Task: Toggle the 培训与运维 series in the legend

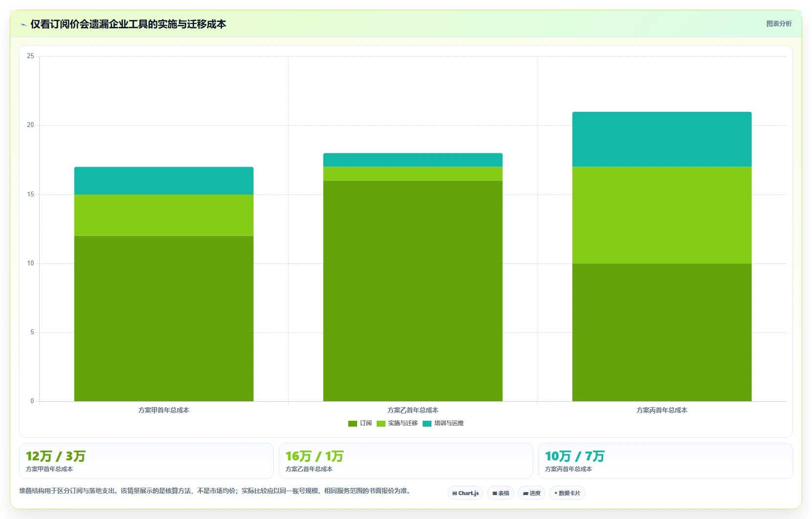Action: 443,423
